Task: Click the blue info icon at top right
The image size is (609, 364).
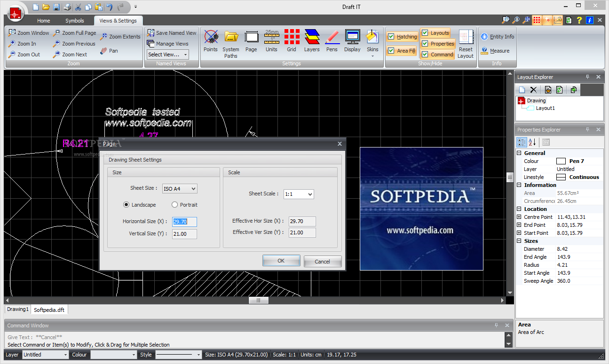Action: [x=589, y=20]
